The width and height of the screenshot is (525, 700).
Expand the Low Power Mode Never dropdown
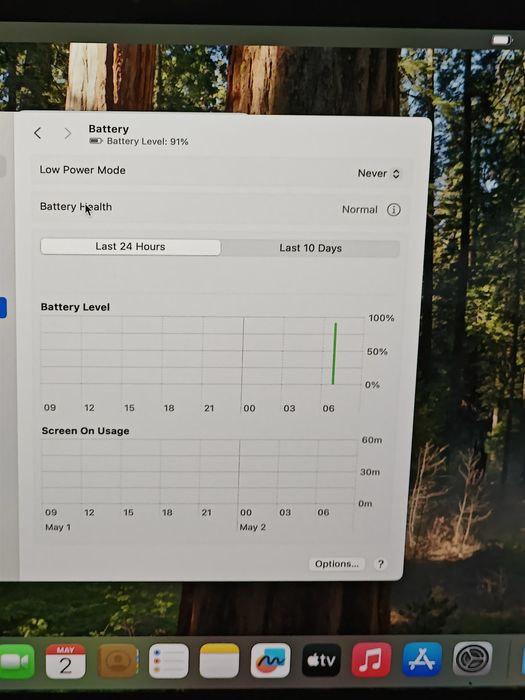(379, 173)
